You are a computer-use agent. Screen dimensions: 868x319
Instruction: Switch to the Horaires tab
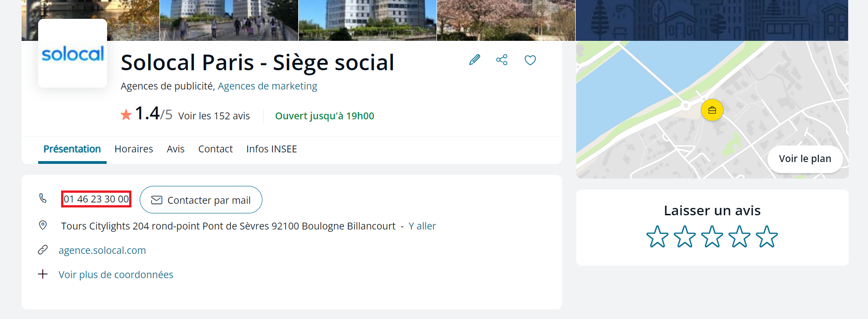[134, 149]
